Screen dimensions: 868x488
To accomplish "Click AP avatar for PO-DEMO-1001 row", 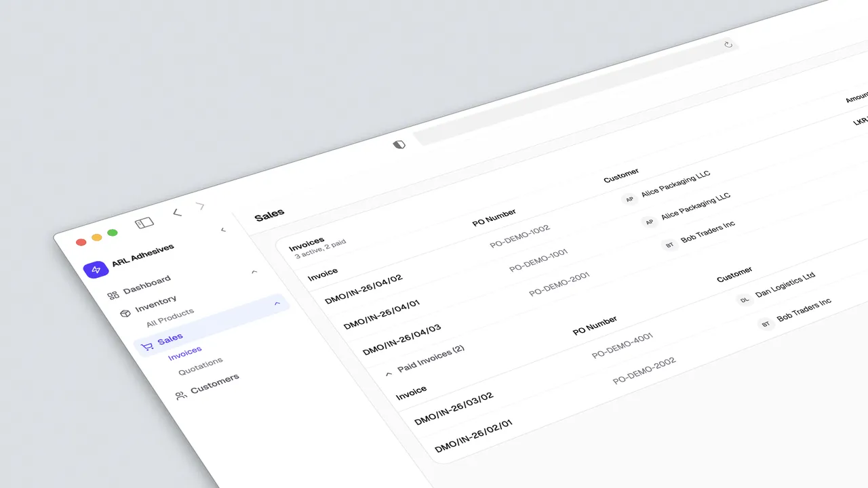I will pyautogui.click(x=649, y=222).
